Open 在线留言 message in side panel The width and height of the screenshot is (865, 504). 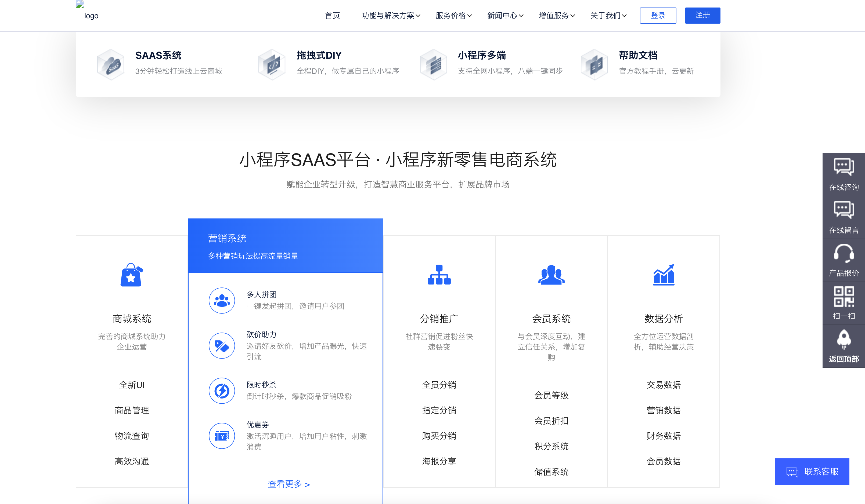[844, 217]
